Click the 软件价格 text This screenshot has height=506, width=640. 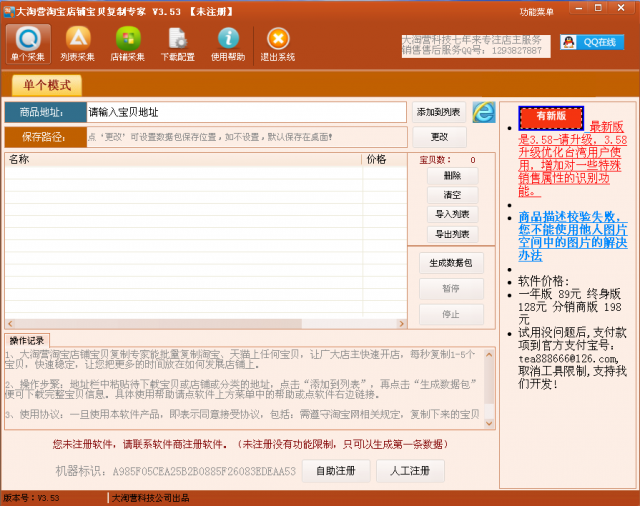[543, 281]
